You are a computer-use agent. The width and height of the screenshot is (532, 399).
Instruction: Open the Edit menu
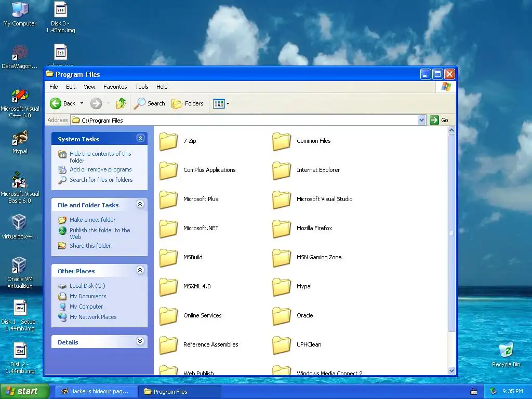click(71, 87)
